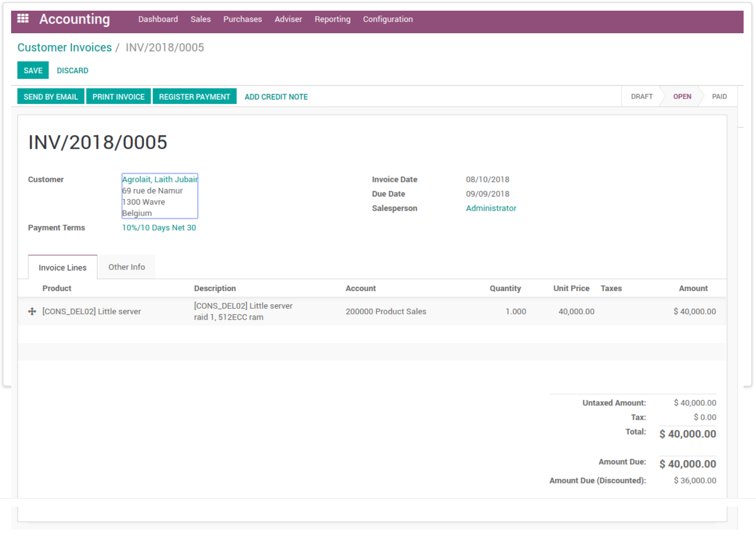Click Send by Email button
Image resolution: width=756 pixels, height=536 pixels.
pyautogui.click(x=50, y=97)
